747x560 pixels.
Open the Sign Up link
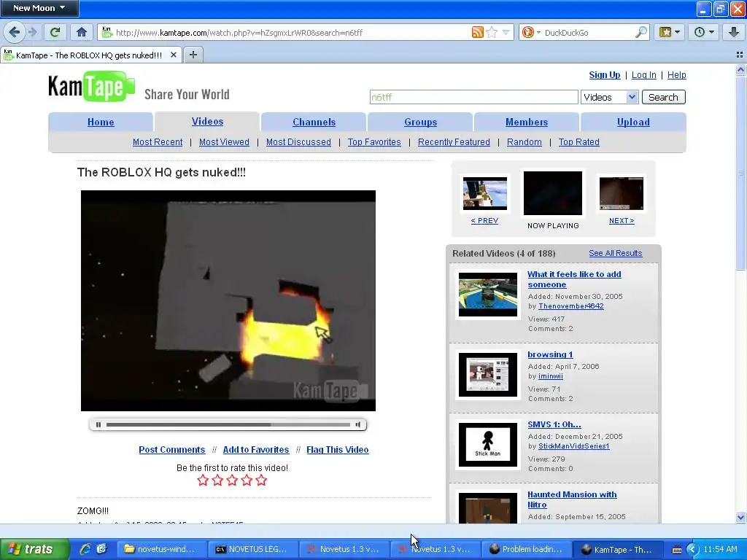[x=605, y=75]
